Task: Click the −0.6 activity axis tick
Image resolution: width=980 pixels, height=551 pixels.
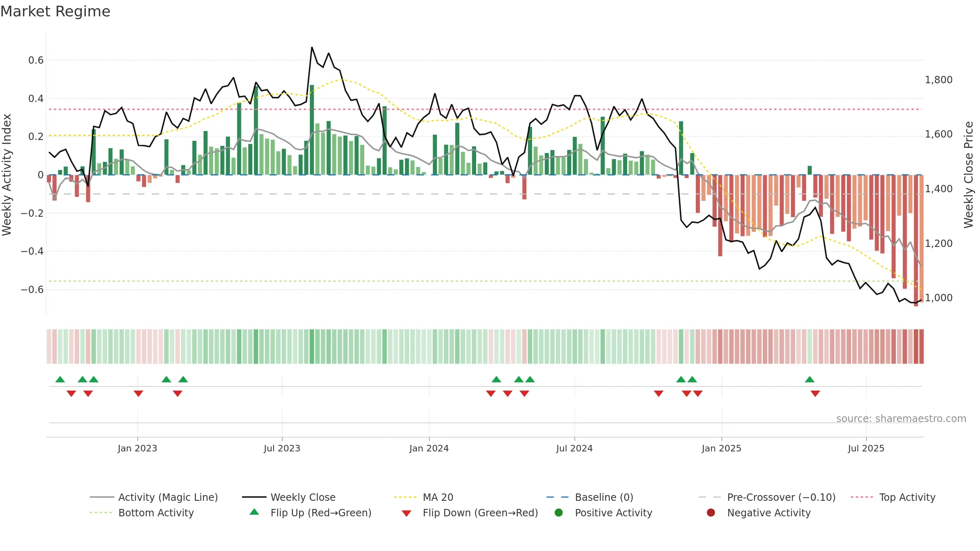Action: [32, 289]
